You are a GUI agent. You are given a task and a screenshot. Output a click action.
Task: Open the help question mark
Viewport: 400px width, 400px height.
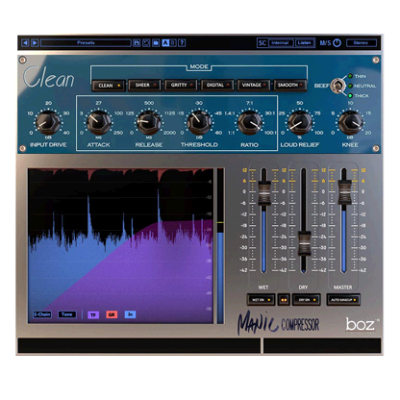[182, 43]
